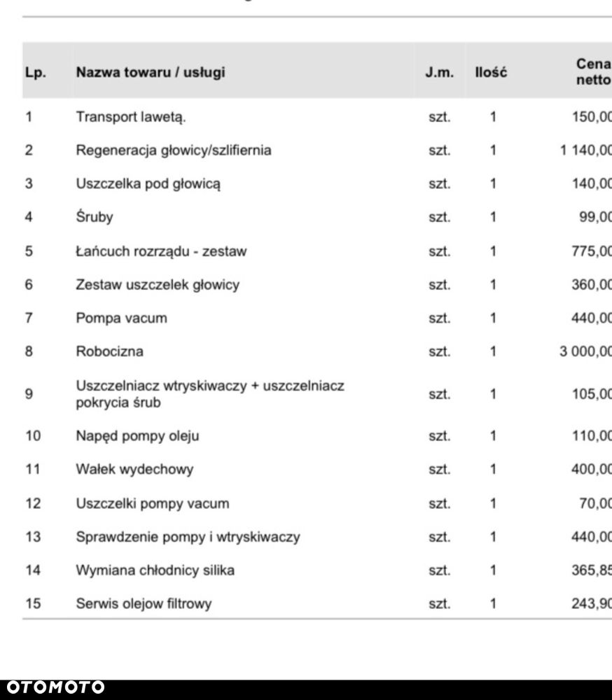Screen dimensions: 612x700
Task: Click the OTOMOTO logo watermark
Action: [x=53, y=687]
